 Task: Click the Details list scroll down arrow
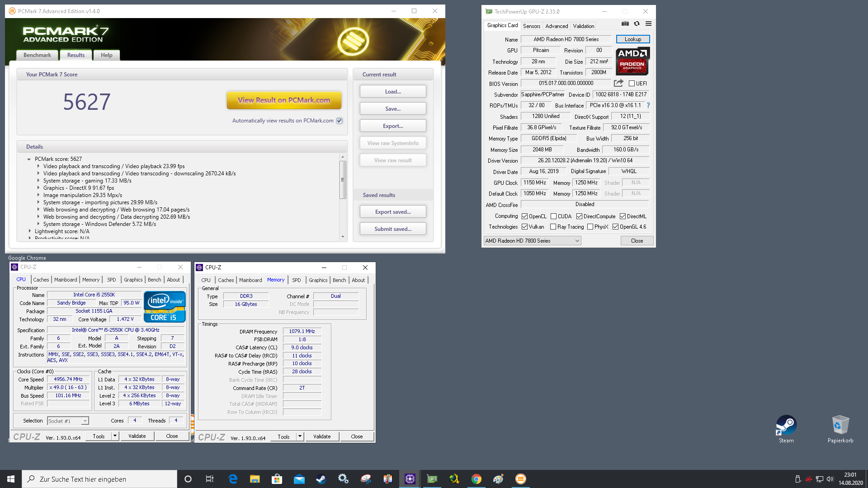point(343,237)
